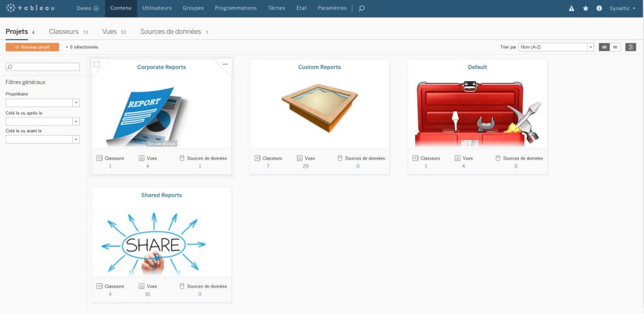Open the Shared Reports project title
This screenshot has height=314, width=644.
coord(162,195)
